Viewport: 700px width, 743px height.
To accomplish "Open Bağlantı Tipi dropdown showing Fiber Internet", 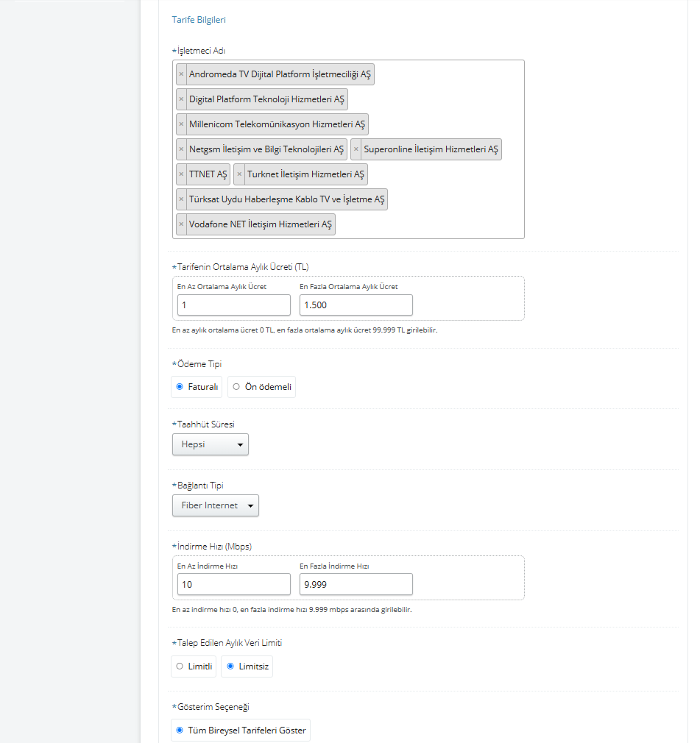I will 216,505.
